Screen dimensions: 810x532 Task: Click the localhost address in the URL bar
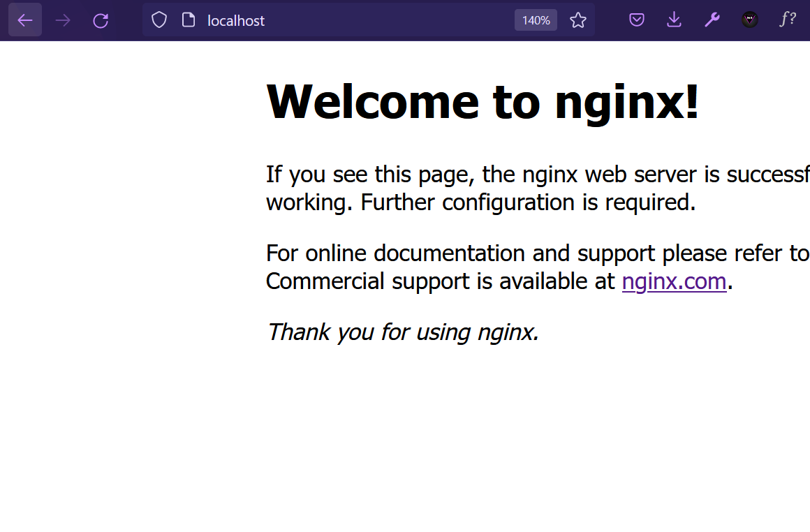pos(236,21)
